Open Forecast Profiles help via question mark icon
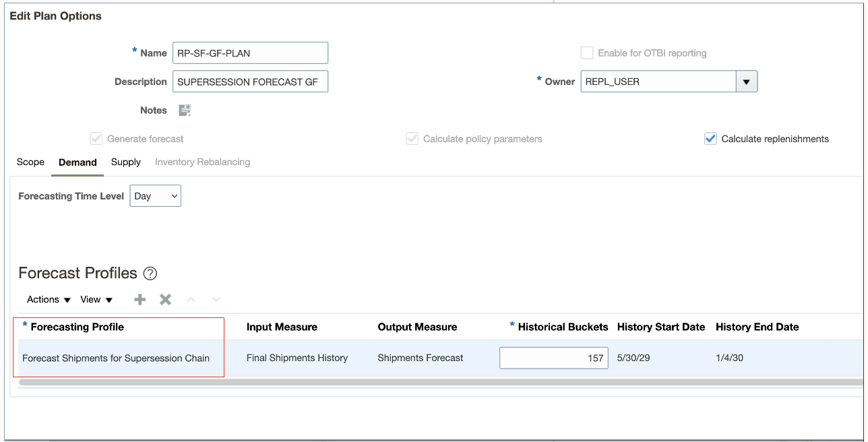Screen dimensions: 868x442 (x=150, y=274)
